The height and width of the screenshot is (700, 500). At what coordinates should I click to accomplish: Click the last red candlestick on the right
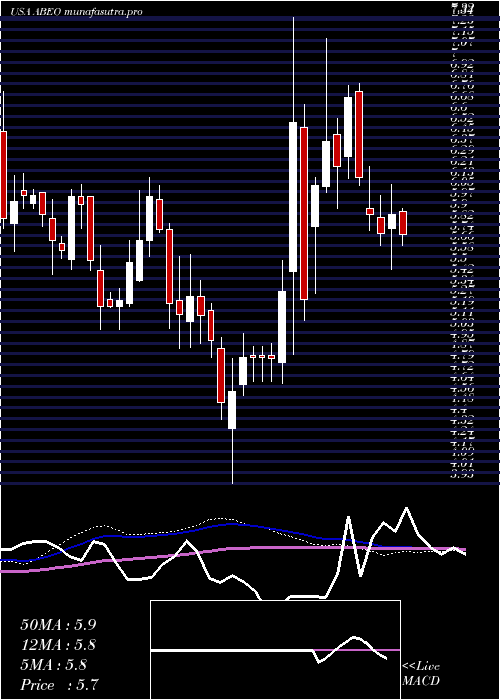(x=403, y=223)
